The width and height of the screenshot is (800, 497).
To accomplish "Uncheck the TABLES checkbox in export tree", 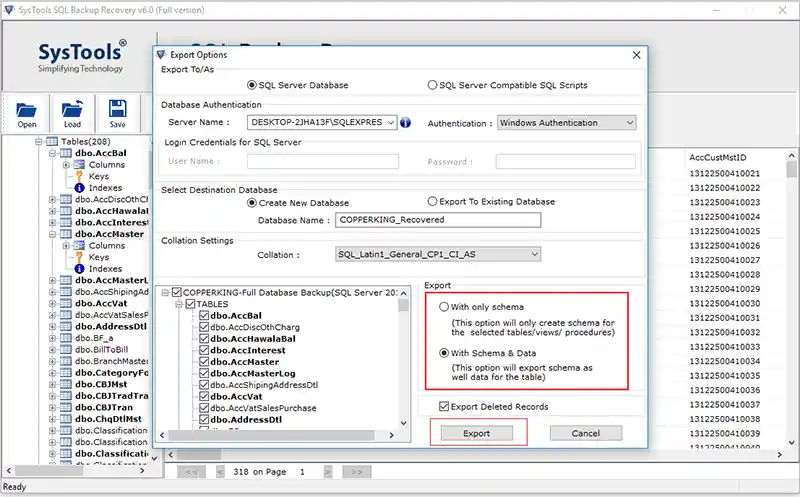I will point(190,304).
